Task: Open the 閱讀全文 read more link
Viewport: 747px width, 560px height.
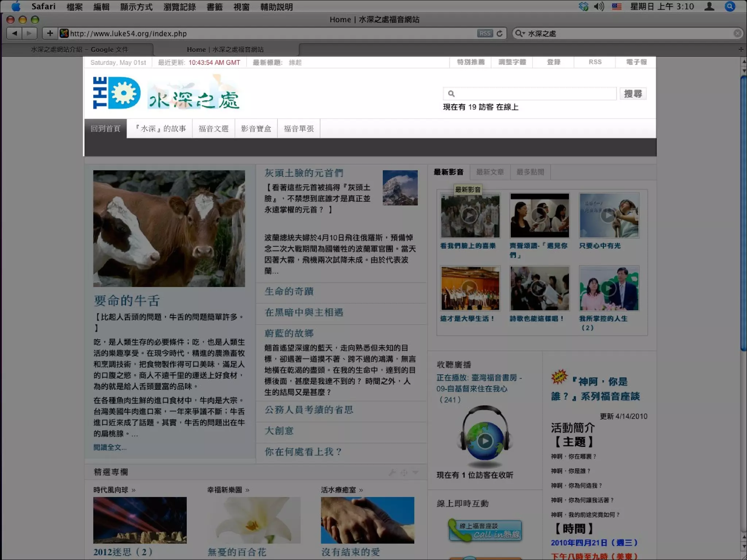Action: point(110,447)
